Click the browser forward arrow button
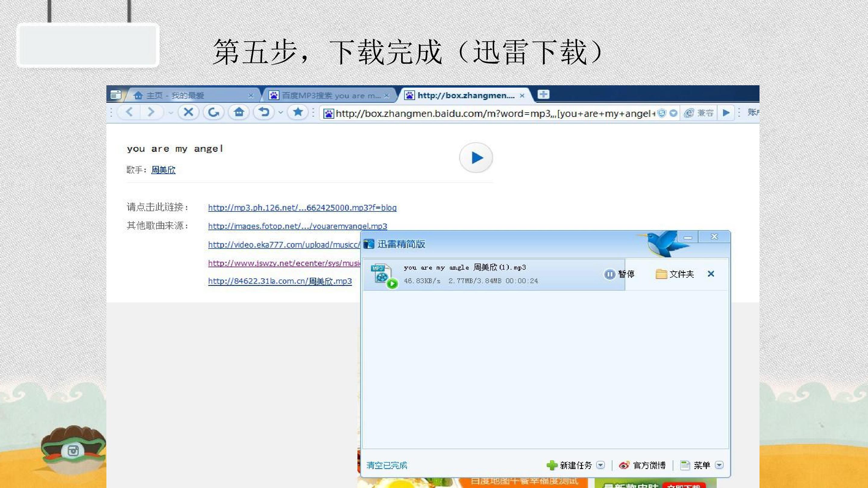Image resolution: width=868 pixels, height=488 pixels. (151, 112)
